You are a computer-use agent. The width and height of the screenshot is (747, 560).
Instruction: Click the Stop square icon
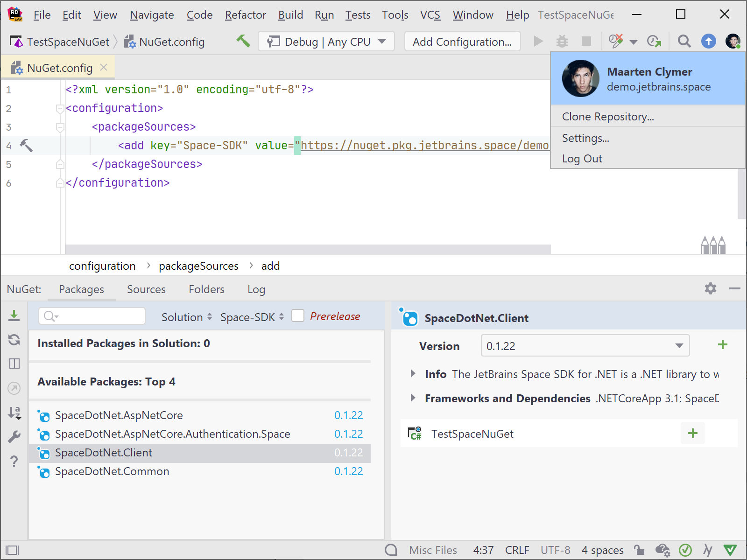coord(586,42)
